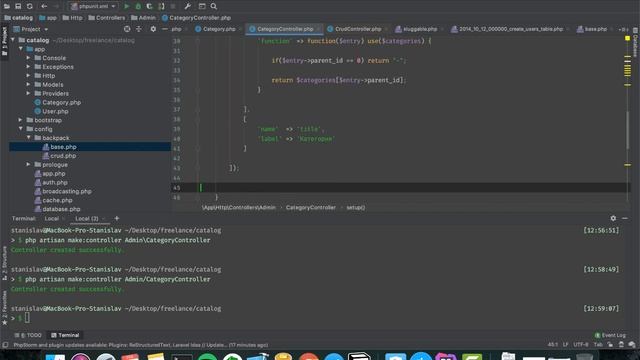Screen dimensions: 640x360
Task: Collapse the catalog root folder
Action: pyautogui.click(x=13, y=40)
